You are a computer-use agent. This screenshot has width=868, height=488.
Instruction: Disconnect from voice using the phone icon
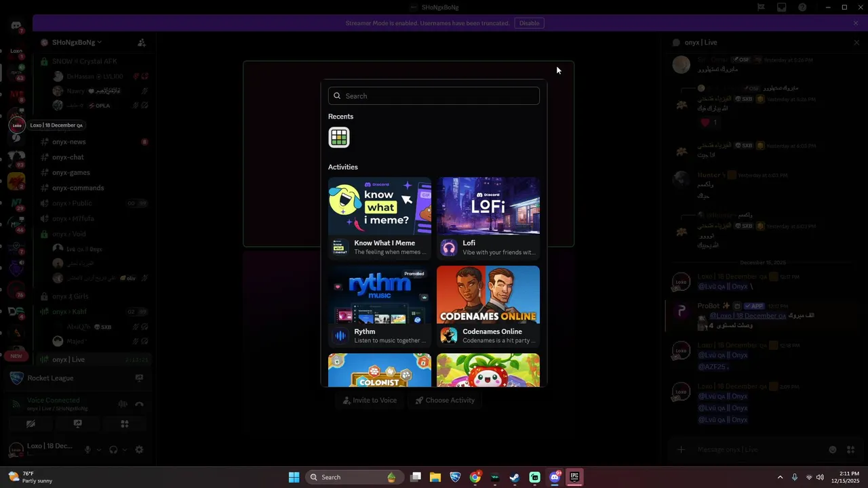click(139, 404)
